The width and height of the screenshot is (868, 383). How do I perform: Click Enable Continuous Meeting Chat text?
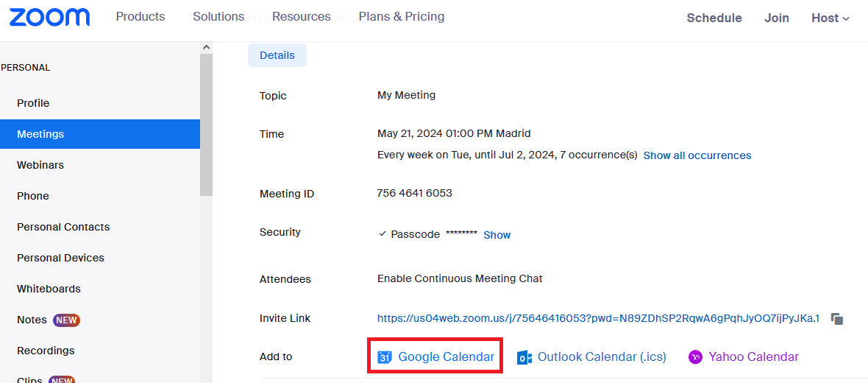460,279
